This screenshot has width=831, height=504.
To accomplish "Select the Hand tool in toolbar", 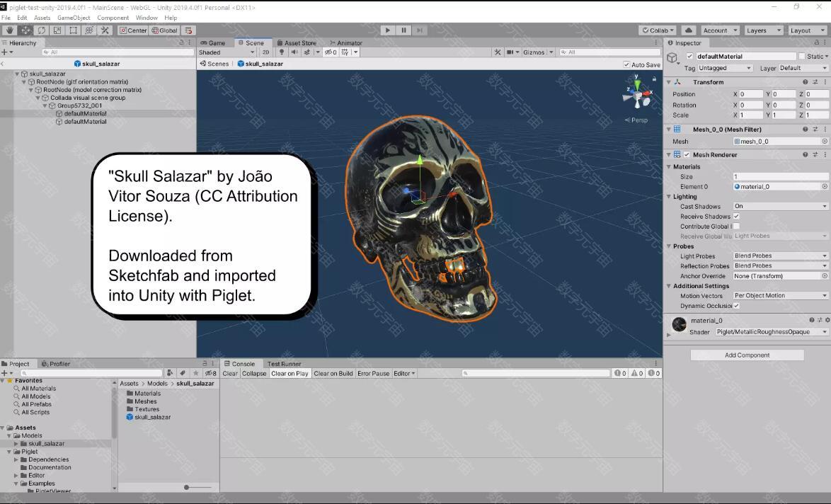I will 9,30.
